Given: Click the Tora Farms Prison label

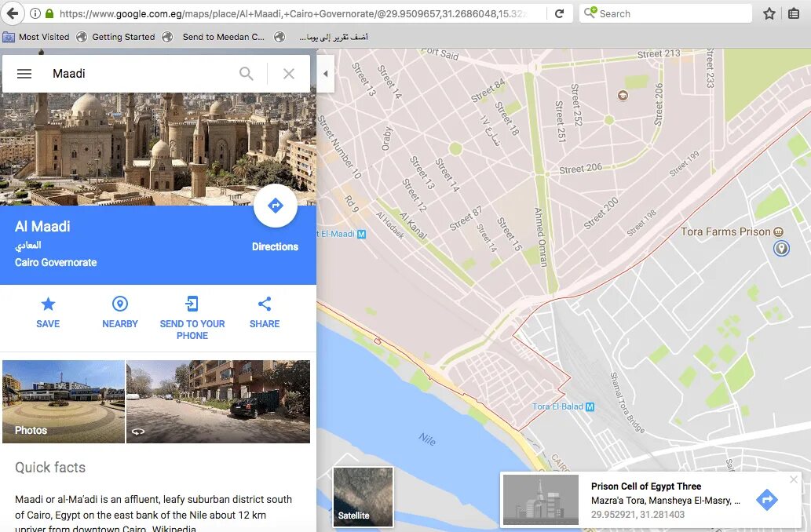Looking at the screenshot, I should 725,231.
